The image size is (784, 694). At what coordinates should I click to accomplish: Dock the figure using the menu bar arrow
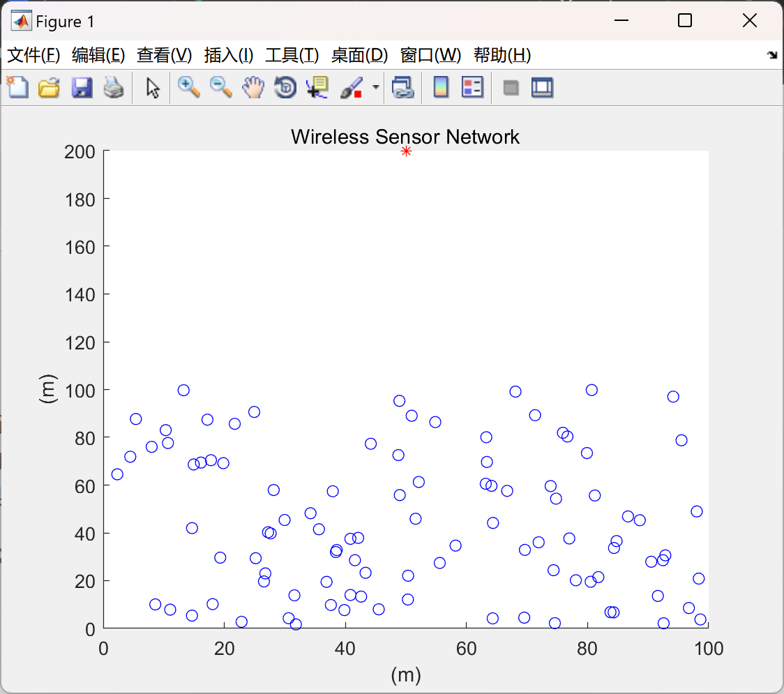pyautogui.click(x=772, y=55)
